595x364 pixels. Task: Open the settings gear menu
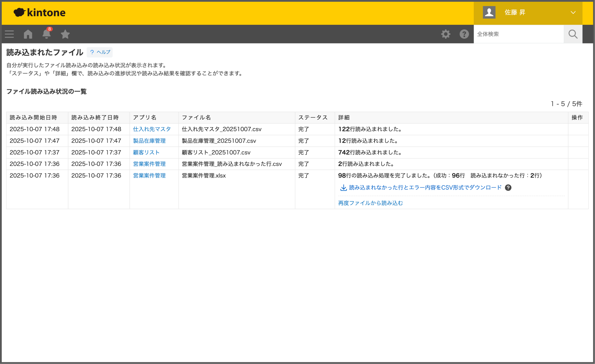(446, 34)
